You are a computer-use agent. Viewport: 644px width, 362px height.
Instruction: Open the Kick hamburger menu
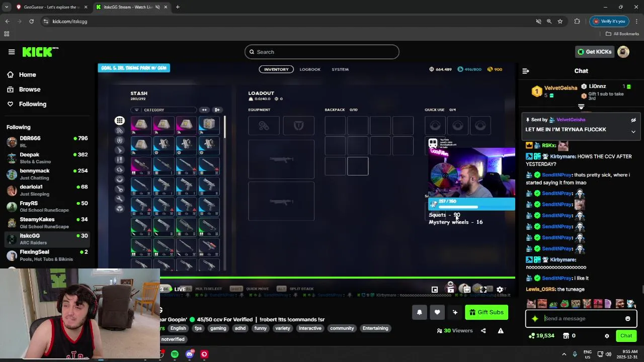(12, 52)
